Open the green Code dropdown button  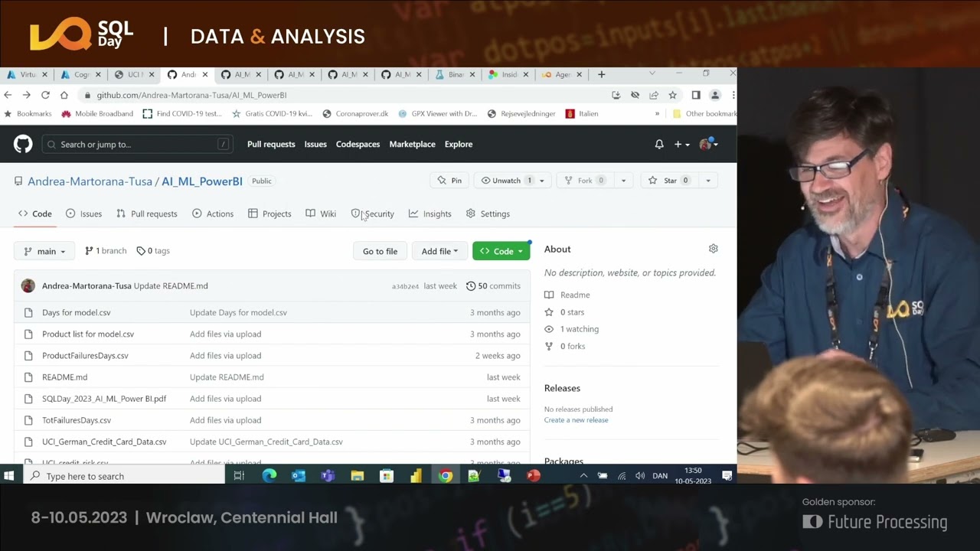[501, 251]
